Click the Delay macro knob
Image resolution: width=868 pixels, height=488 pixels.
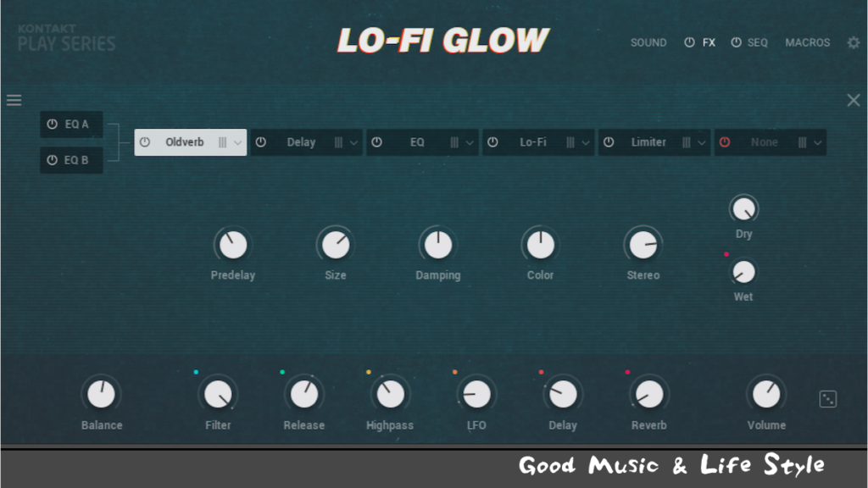[563, 394]
